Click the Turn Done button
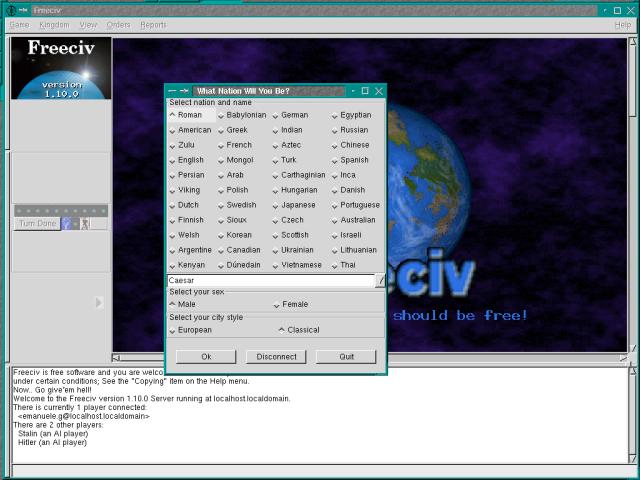 pos(37,224)
